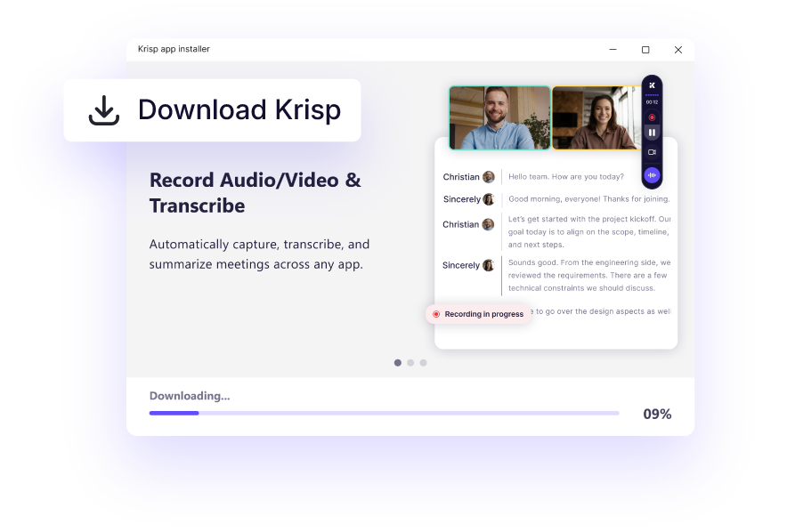The height and width of the screenshot is (532, 787).
Task: Minimize the Krisp app installer window
Action: (613, 50)
